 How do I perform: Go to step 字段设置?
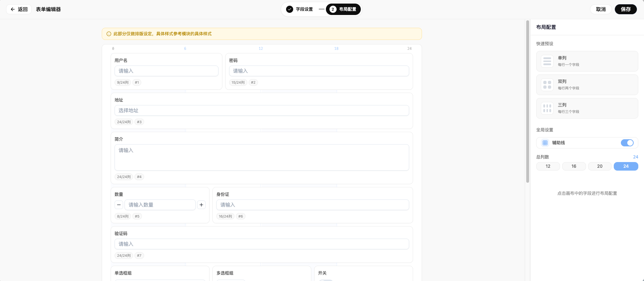(x=300, y=9)
